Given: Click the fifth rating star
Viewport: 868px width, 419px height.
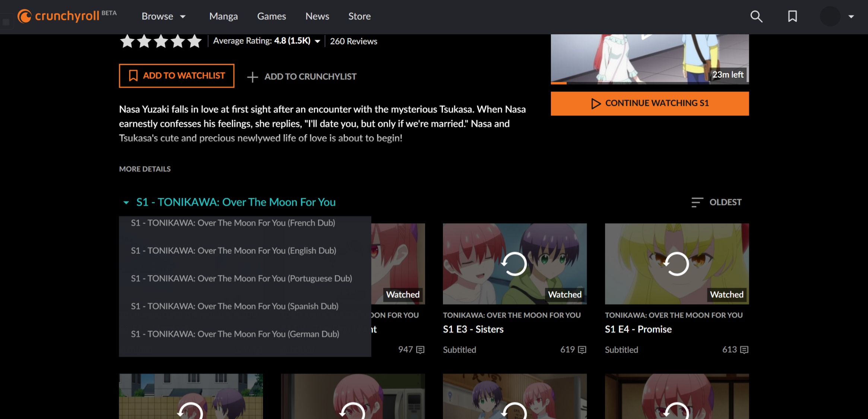Looking at the screenshot, I should (x=194, y=41).
